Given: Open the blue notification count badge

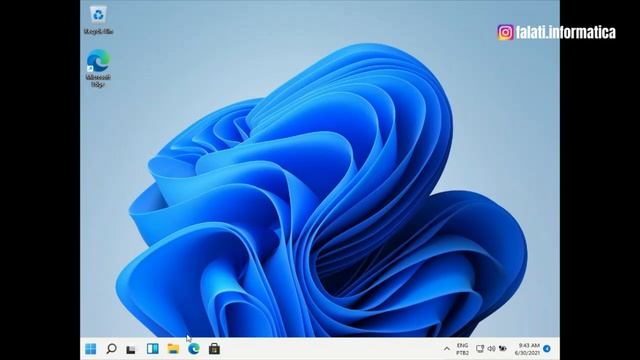Looking at the screenshot, I should pyautogui.click(x=547, y=349).
